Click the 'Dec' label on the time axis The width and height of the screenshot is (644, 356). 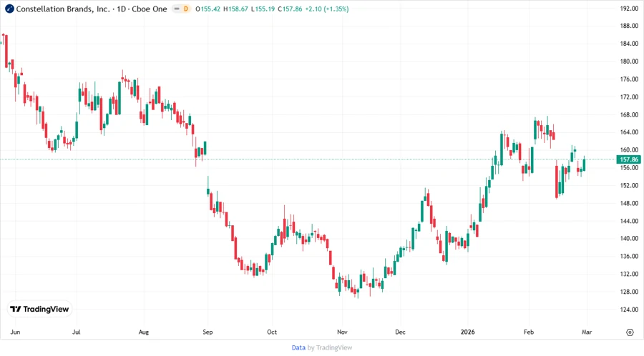tap(400, 332)
